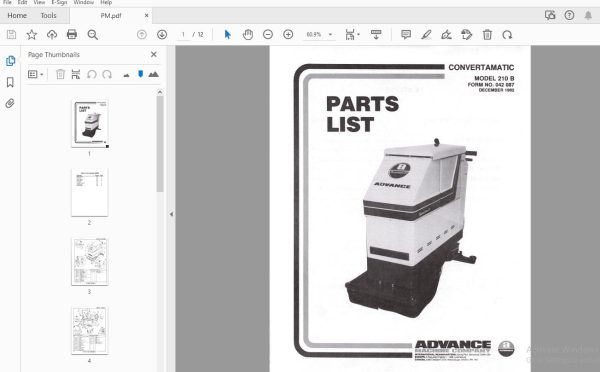Click the page number input field

[183, 34]
